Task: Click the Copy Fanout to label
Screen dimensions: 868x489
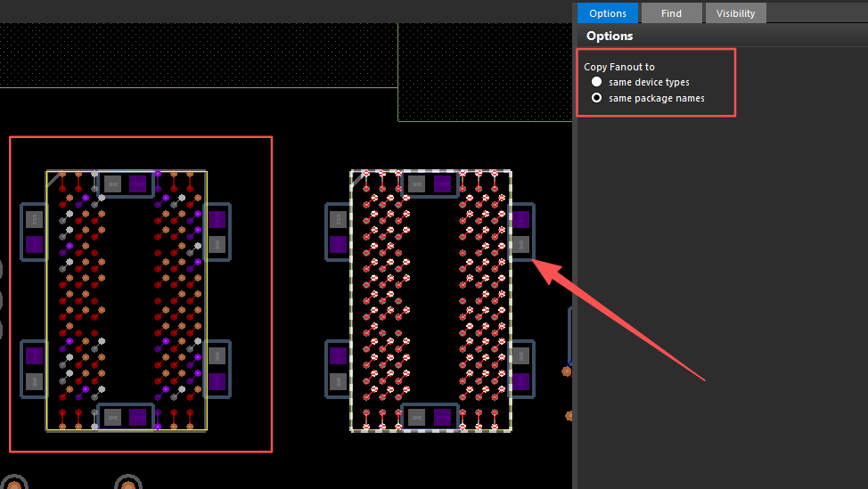Action: tap(619, 67)
